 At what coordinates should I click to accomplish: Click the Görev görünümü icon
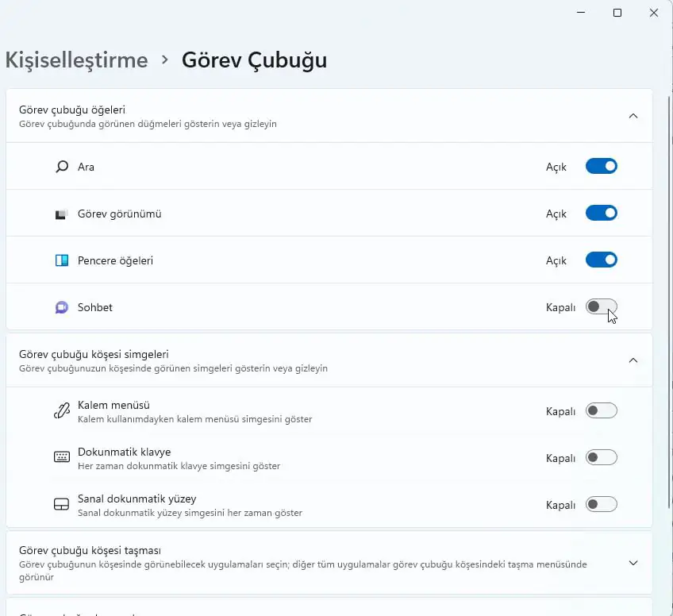point(61,213)
